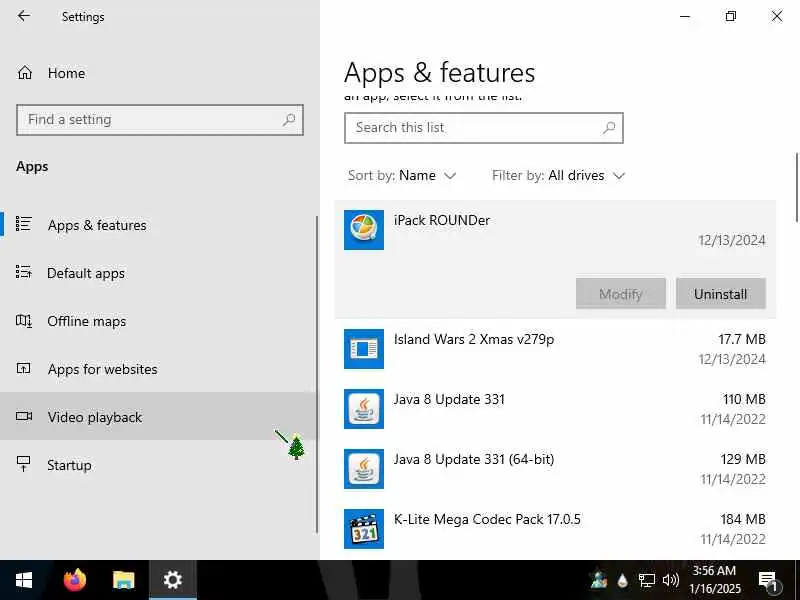Screen dimensions: 800x600
Task: Click the Apps & features list icon
Action: [23, 224]
